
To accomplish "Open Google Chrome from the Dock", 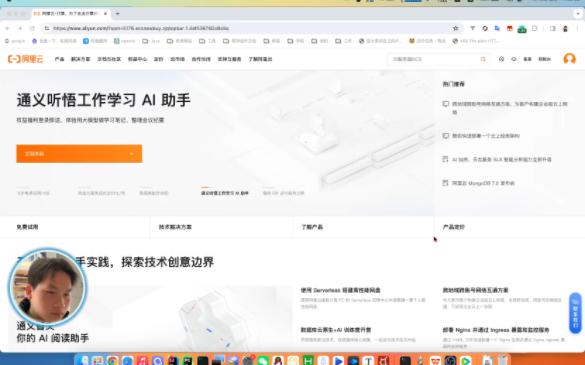I will click(x=113, y=361).
